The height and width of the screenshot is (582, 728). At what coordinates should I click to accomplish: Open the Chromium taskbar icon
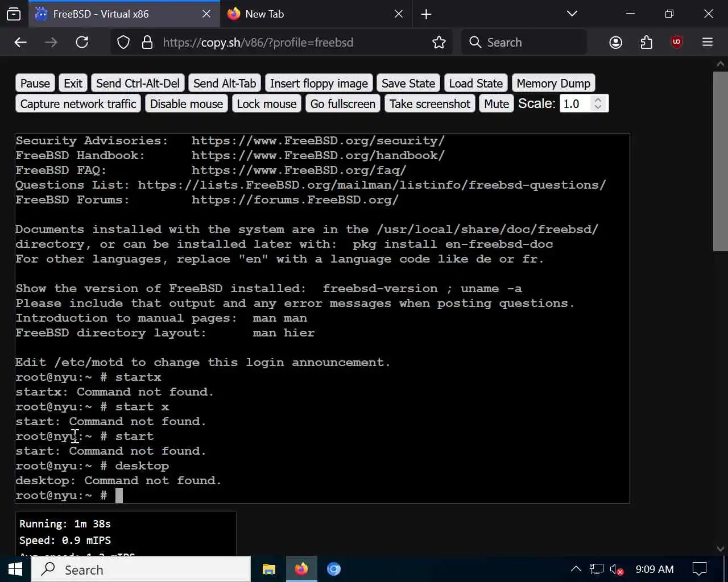click(x=334, y=569)
